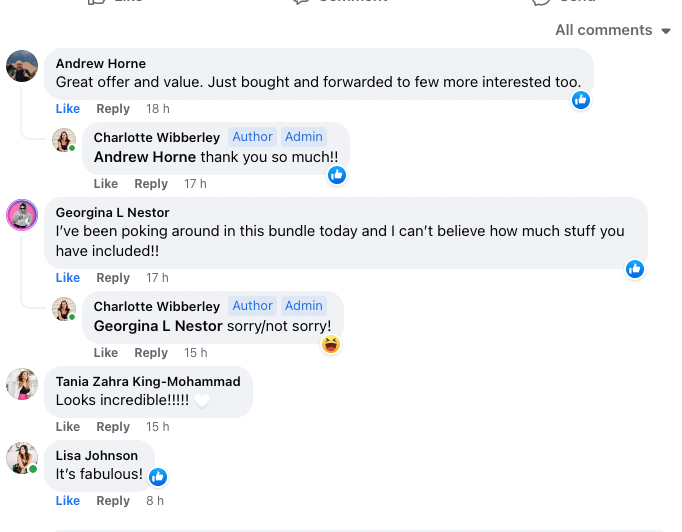Viewport: 682px width, 532px height.
Task: Click the 18 h timestamp on Andrew's comment
Action: 158,109
